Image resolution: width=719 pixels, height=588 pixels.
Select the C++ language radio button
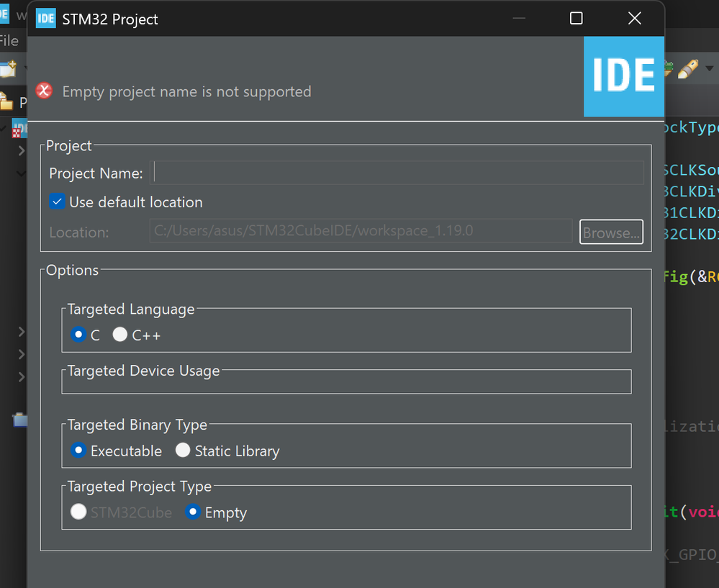(120, 335)
